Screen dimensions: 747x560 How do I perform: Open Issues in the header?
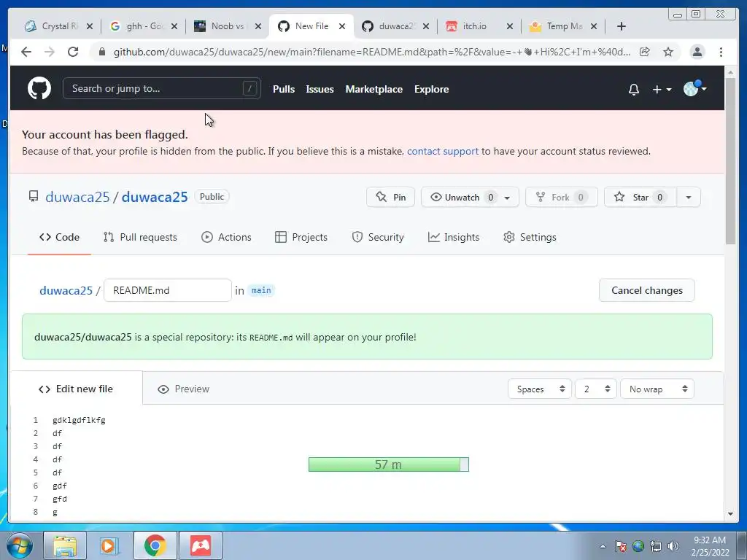320,89
